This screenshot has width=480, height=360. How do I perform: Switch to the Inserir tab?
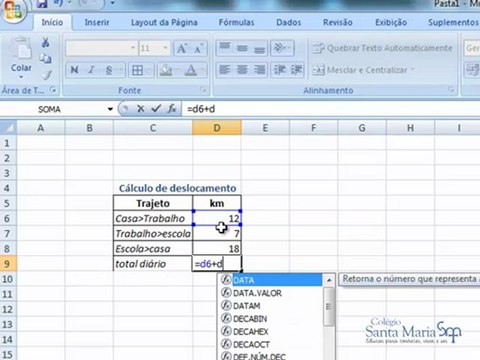(x=97, y=22)
